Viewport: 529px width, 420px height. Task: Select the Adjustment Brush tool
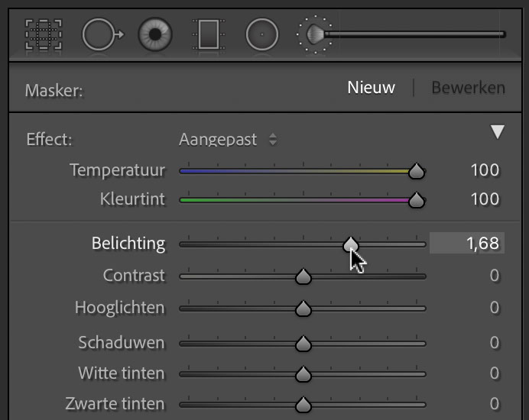401,34
